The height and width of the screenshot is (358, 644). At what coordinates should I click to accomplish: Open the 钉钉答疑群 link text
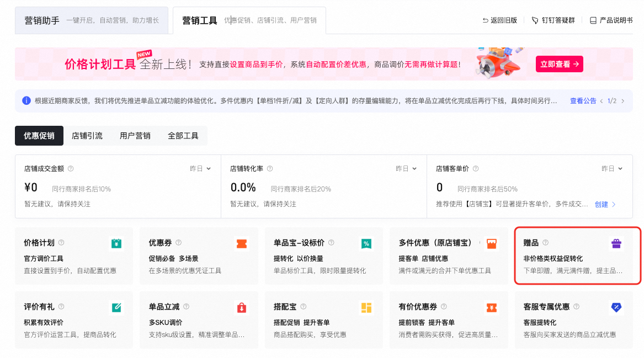(558, 20)
